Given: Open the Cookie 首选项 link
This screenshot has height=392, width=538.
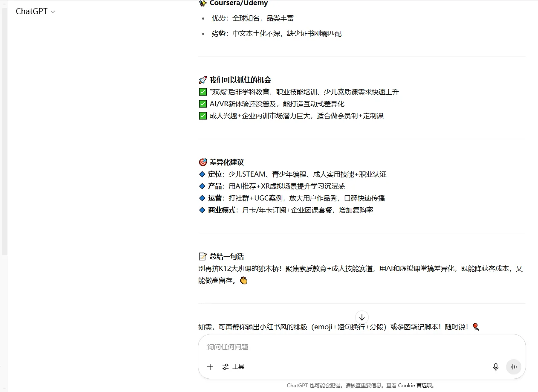Looking at the screenshot, I should (x=415, y=386).
